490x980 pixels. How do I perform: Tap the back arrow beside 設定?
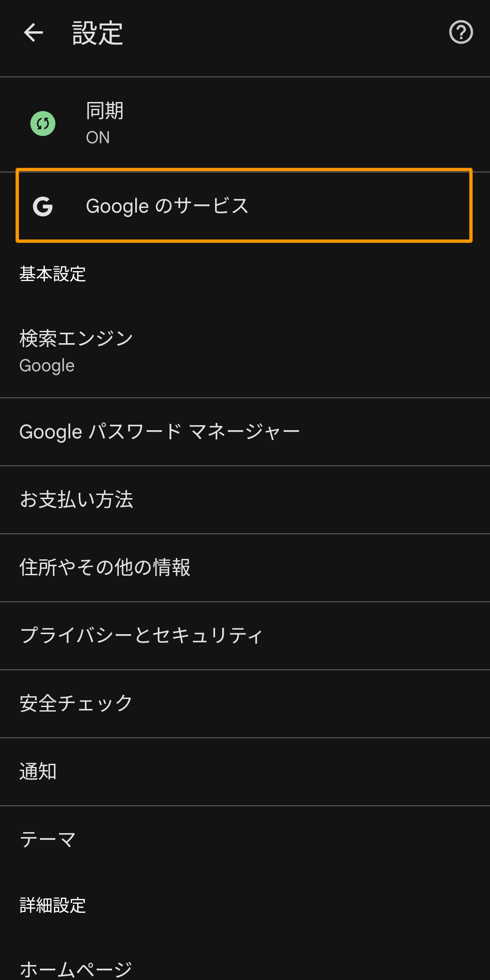click(x=33, y=33)
